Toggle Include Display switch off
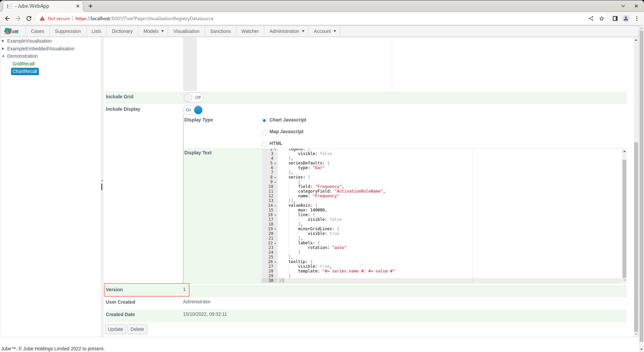Screen dimensions: 644x352 tap(193, 110)
